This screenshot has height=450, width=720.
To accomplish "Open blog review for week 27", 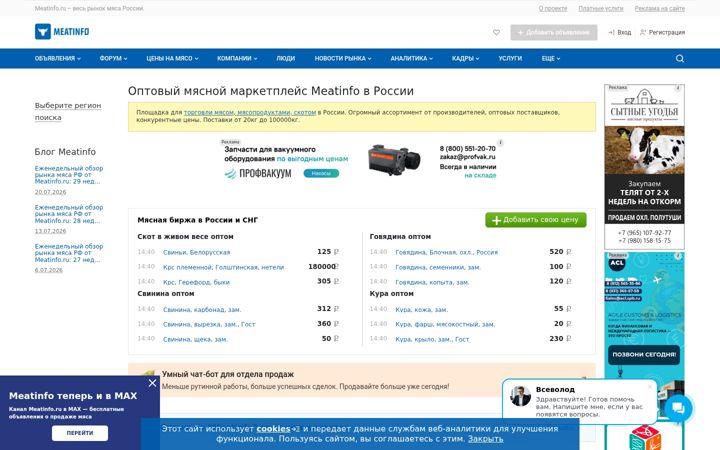I will pyautogui.click(x=69, y=253).
